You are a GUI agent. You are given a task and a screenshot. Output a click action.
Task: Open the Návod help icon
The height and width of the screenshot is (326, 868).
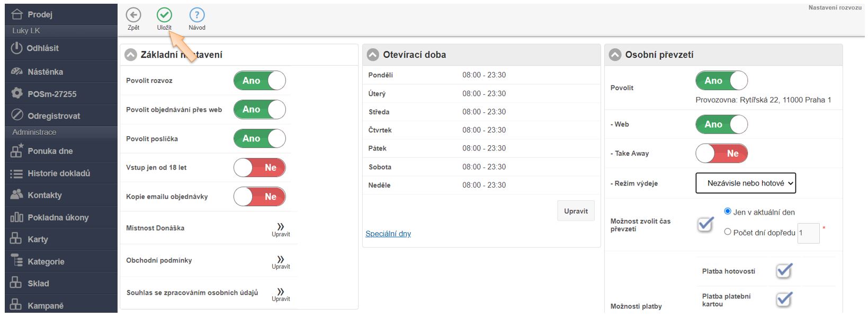(x=196, y=15)
